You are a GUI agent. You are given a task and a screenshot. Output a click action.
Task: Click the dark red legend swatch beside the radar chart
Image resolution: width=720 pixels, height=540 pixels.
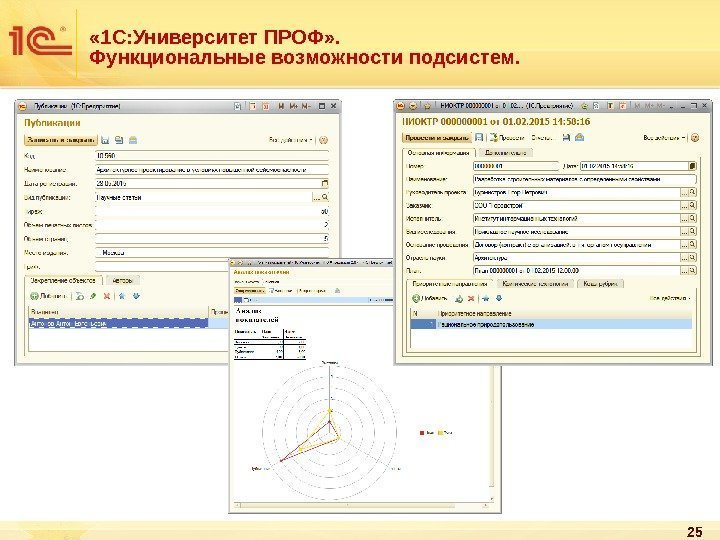coord(422,433)
